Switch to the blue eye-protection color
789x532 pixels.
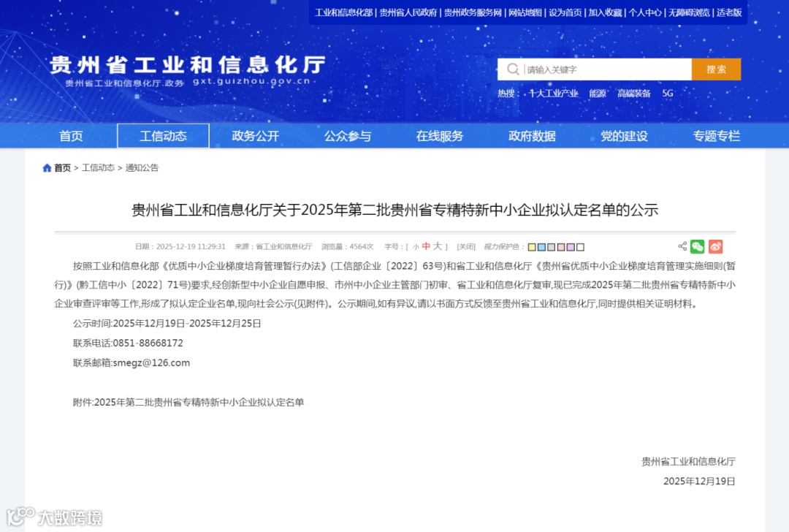click(x=541, y=247)
